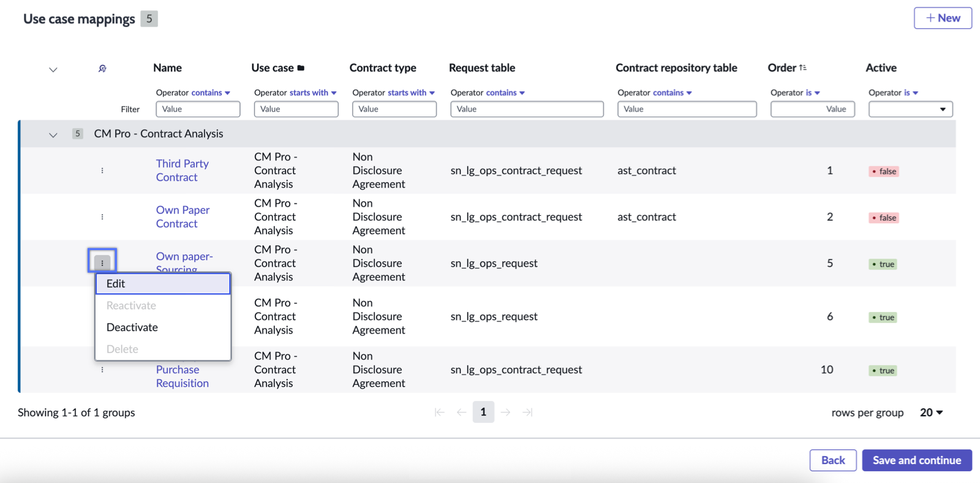This screenshot has width=980, height=483.
Task: Open row actions for Purchase Requisition
Action: coord(102,370)
